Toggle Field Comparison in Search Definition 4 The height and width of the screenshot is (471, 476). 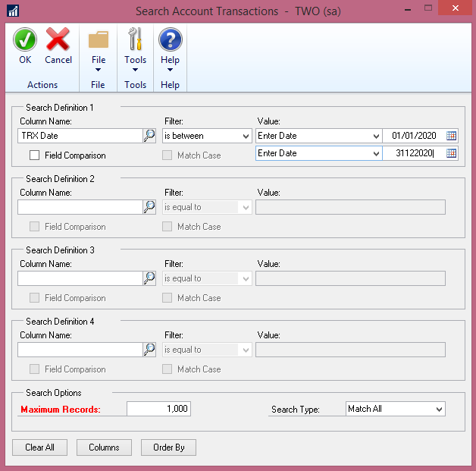coord(34,369)
